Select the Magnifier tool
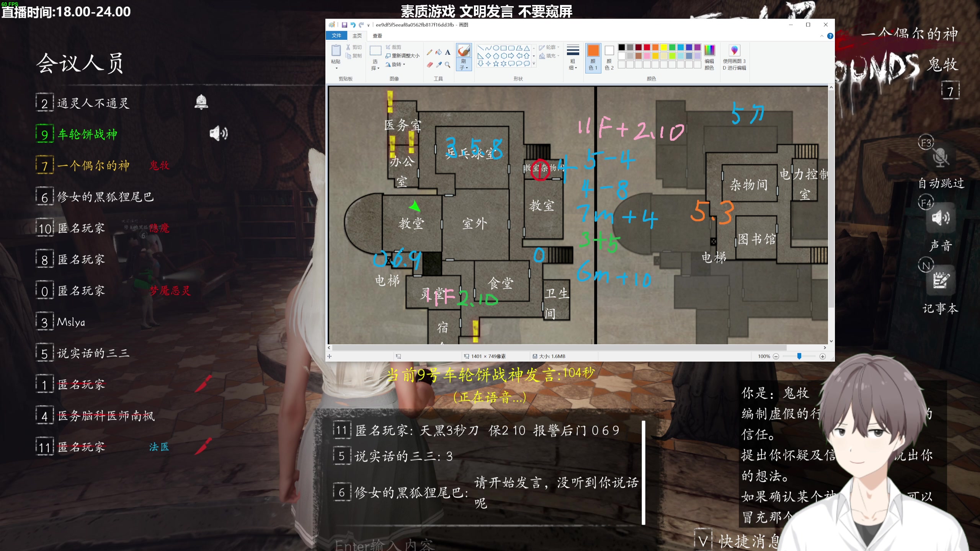This screenshot has width=980, height=551. pos(448,65)
